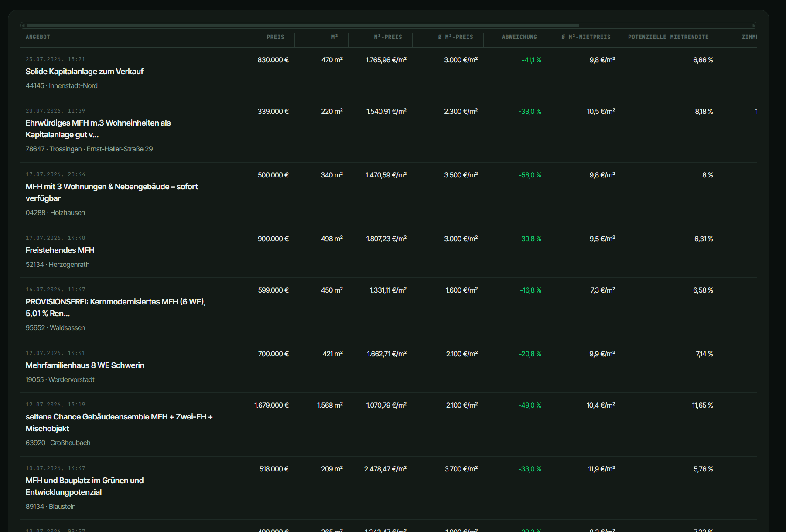Click address "78647 · Trossingen · Ernst-Haller-Straße 29"
Screen dimensions: 786x532
[89, 149]
